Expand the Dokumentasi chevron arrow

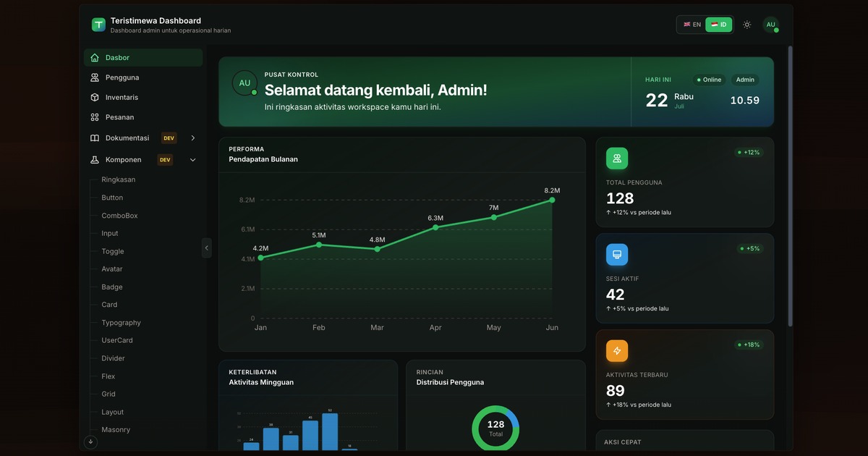[x=192, y=138]
